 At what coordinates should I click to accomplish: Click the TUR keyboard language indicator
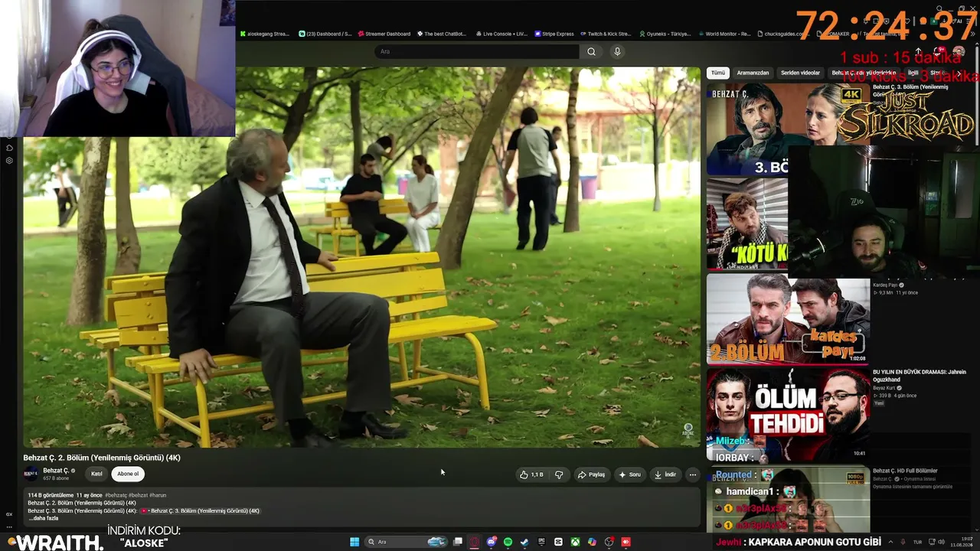(x=917, y=542)
